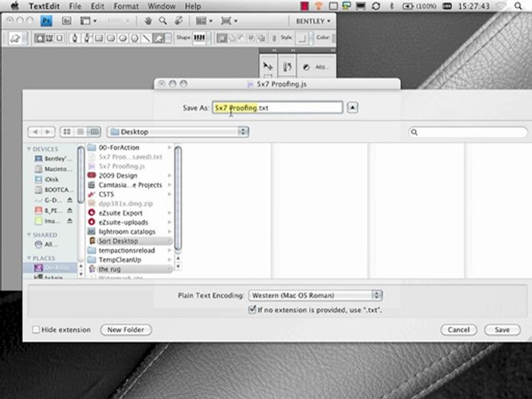Open the Edit menu

pyautogui.click(x=98, y=6)
